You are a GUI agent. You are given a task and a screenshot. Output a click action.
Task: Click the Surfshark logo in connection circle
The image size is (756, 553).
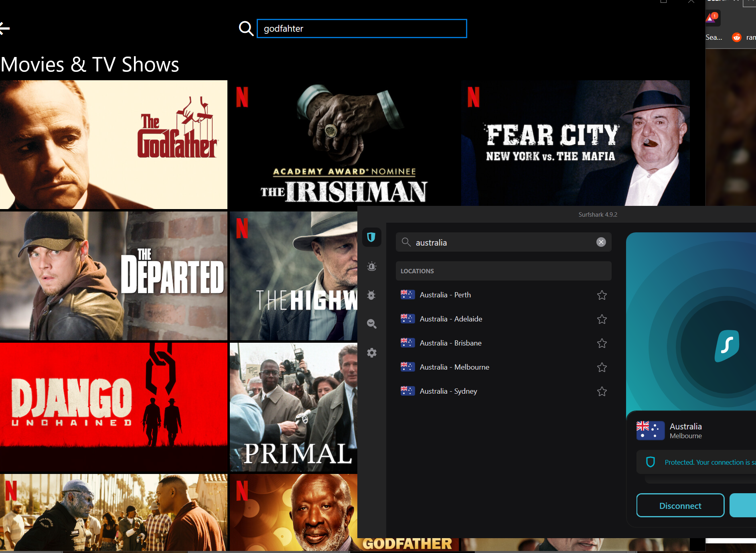coord(727,346)
